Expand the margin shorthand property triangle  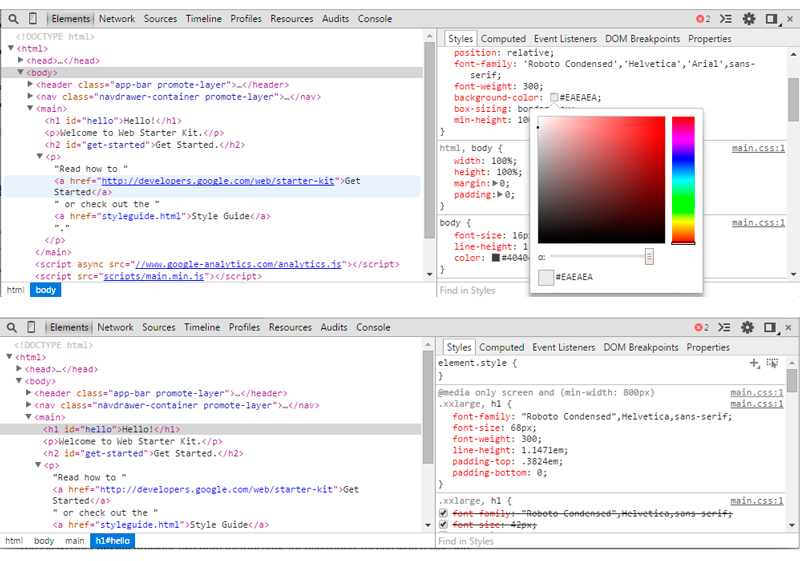click(498, 183)
